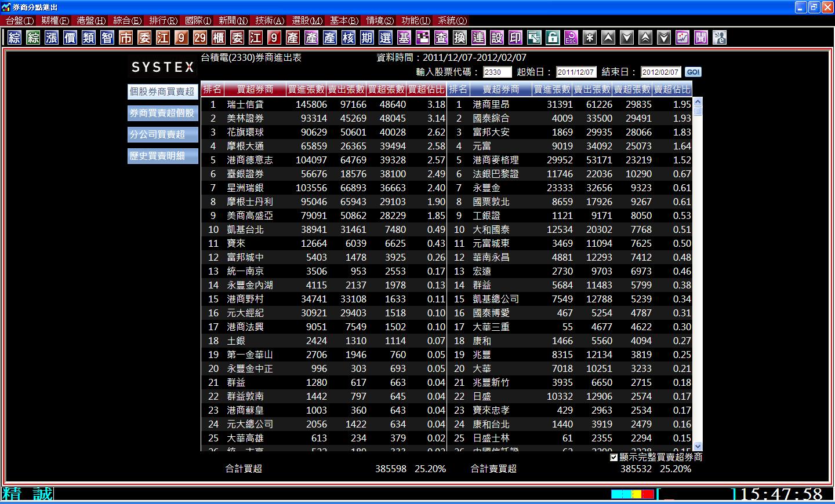Click the 類 toolbar icon

pyautogui.click(x=89, y=38)
